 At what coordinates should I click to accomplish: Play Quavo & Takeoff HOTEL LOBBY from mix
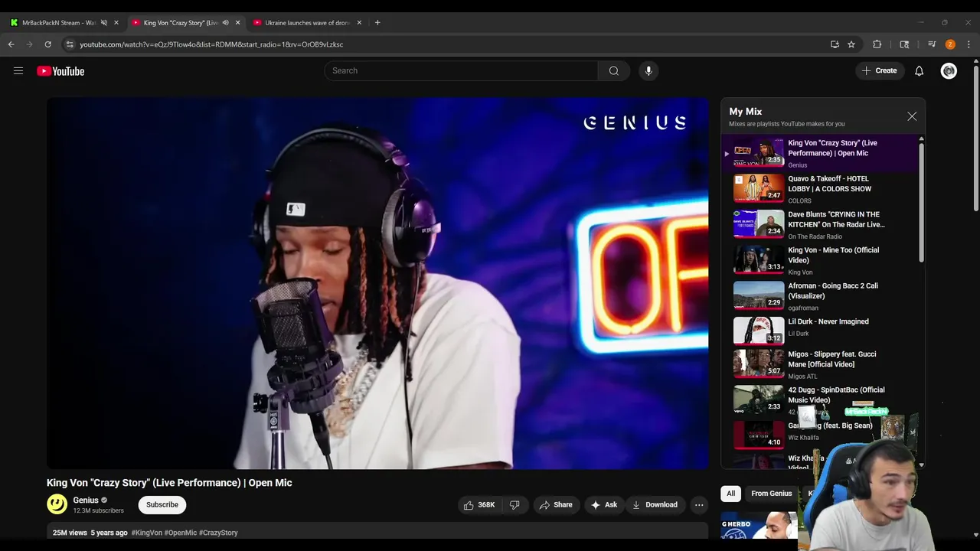click(x=822, y=189)
